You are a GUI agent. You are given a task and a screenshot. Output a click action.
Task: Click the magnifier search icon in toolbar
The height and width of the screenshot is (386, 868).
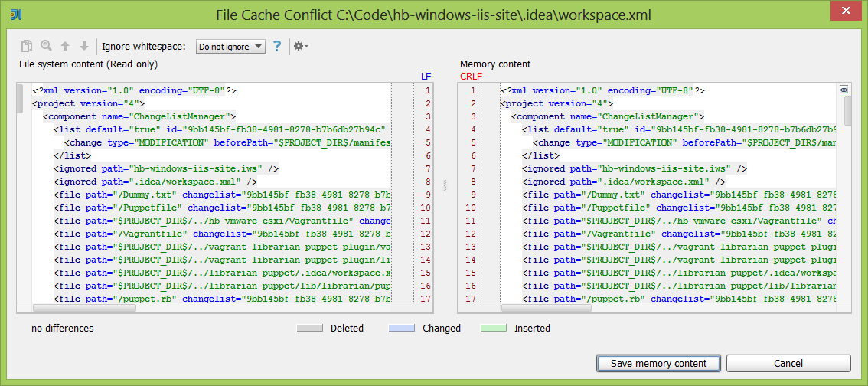[46, 47]
